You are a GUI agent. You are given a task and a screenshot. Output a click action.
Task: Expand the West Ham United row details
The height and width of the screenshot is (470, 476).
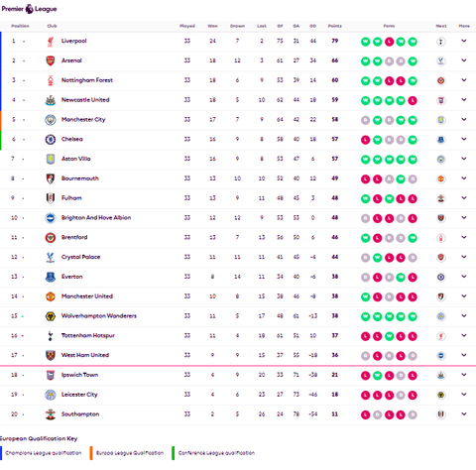(464, 355)
